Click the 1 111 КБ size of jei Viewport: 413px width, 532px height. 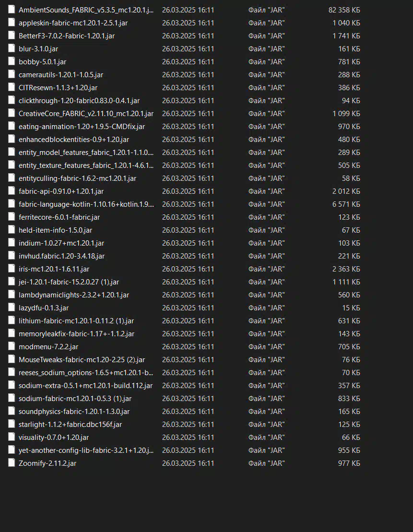346,282
